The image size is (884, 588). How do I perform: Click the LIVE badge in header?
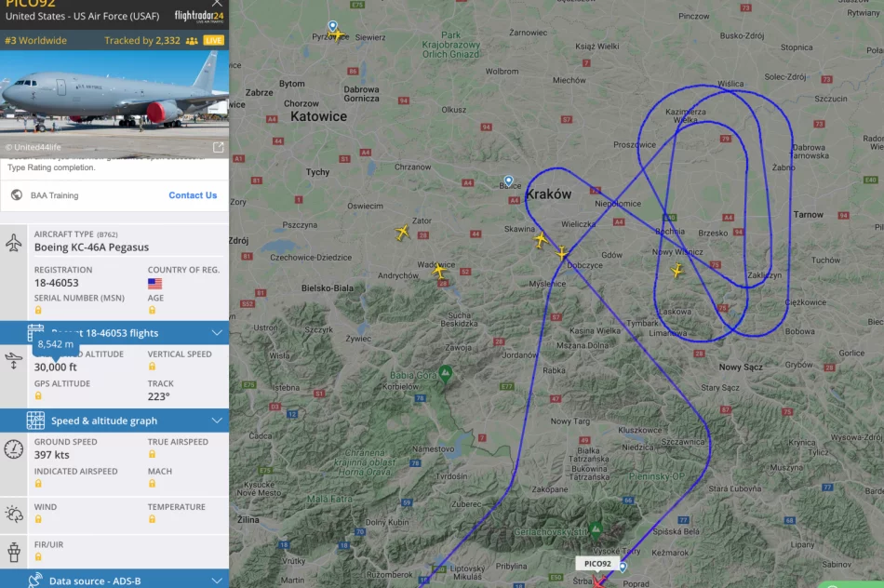tap(214, 41)
